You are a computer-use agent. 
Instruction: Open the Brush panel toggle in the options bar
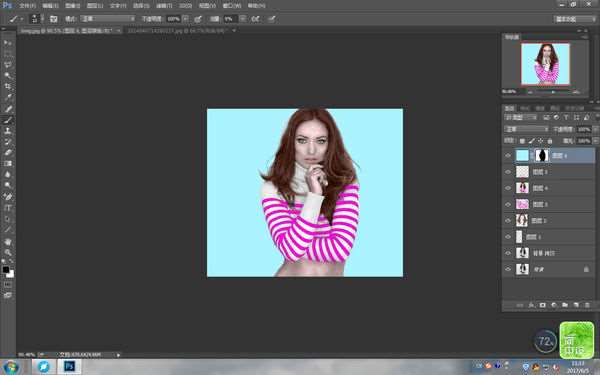pyautogui.click(x=54, y=19)
